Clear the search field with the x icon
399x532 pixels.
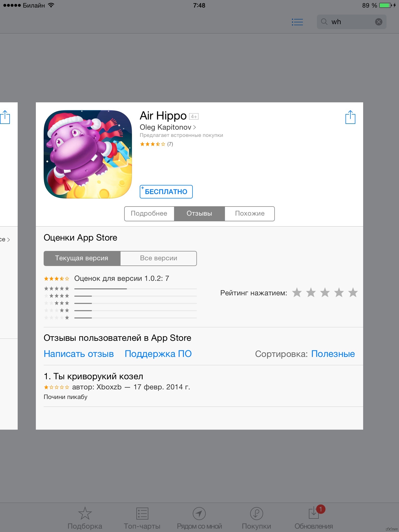[378, 22]
